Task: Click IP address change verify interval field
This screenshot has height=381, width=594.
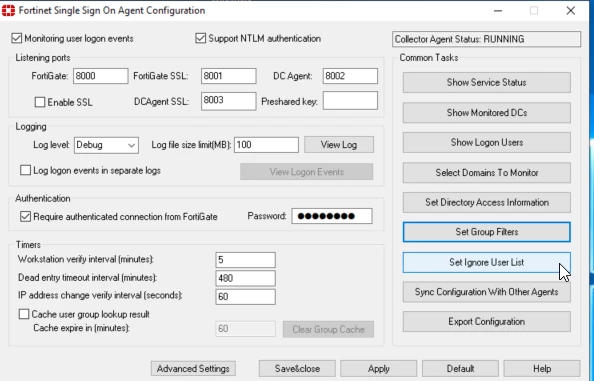Action: pos(245,297)
